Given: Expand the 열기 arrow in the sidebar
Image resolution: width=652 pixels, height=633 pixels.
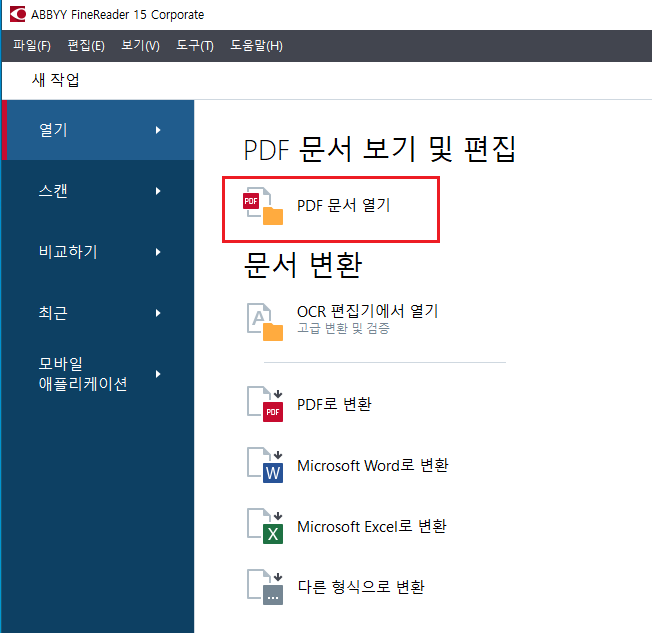Looking at the screenshot, I should pos(158,130).
